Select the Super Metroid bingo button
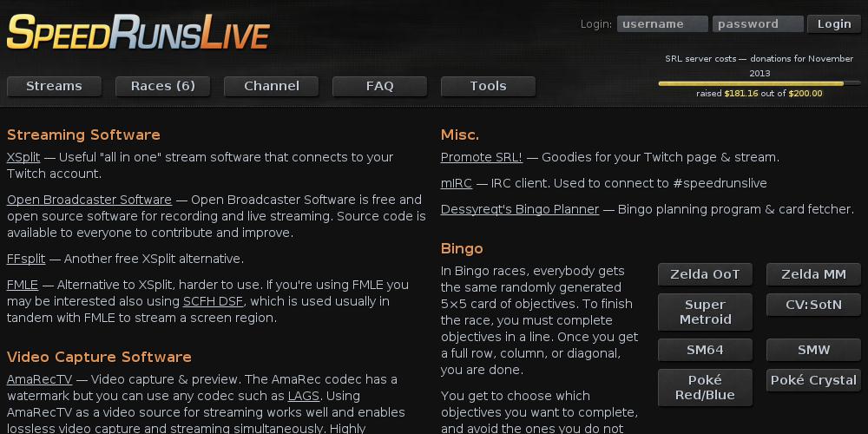This screenshot has width=868, height=434. [x=705, y=312]
